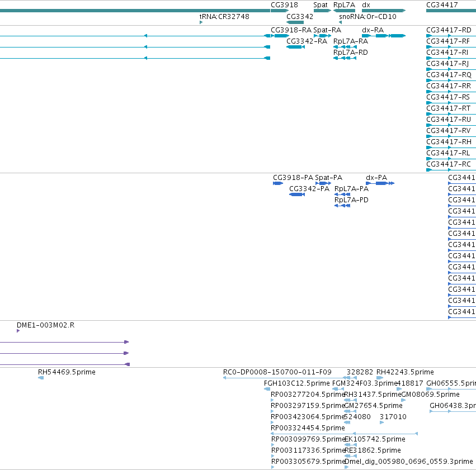Click transcript CG34417-RT
This screenshot has width=476, height=470.
(449, 108)
